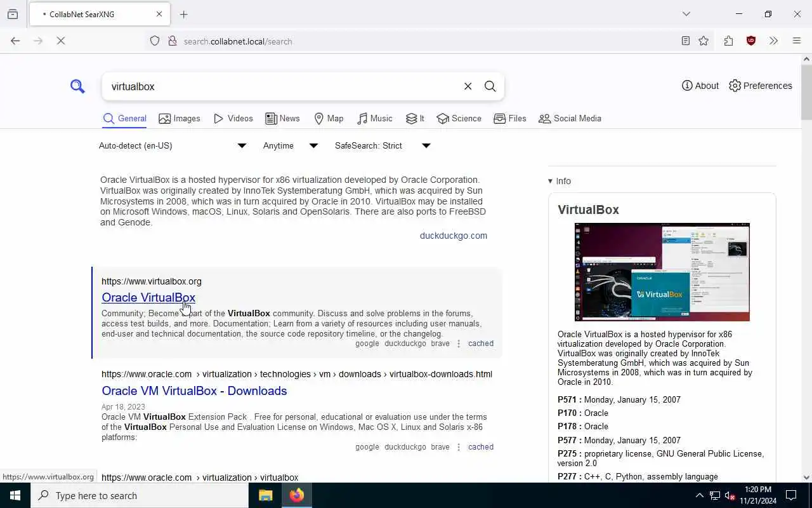Click the site connection info icon
Viewport: 812px width, 508px height.
pyautogui.click(x=172, y=41)
